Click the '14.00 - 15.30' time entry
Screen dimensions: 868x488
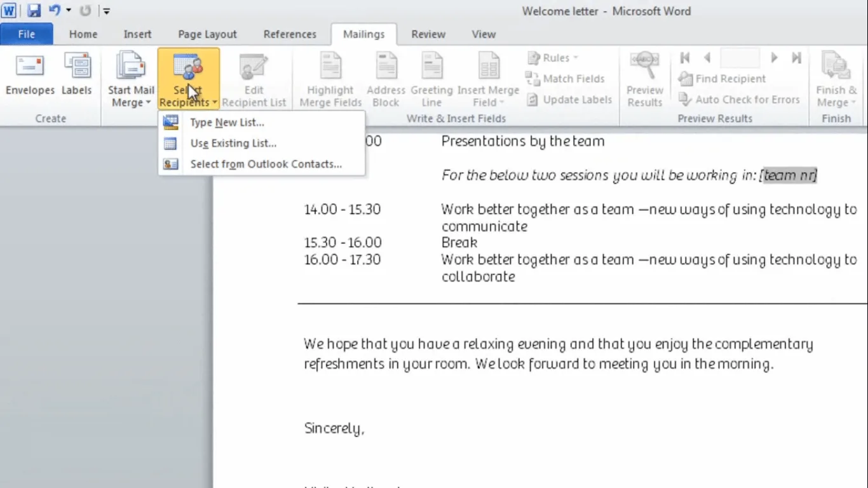pos(342,210)
